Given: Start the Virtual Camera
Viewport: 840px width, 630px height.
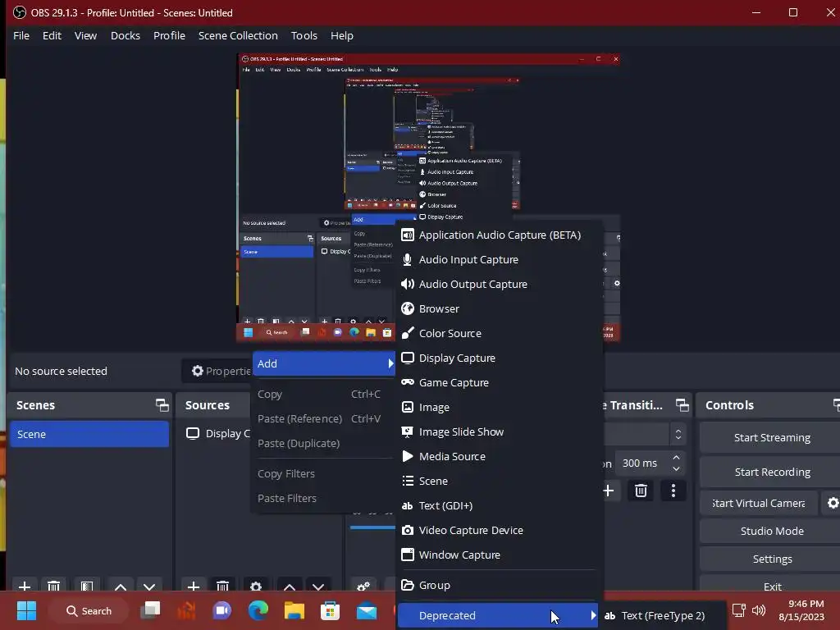Looking at the screenshot, I should [759, 504].
